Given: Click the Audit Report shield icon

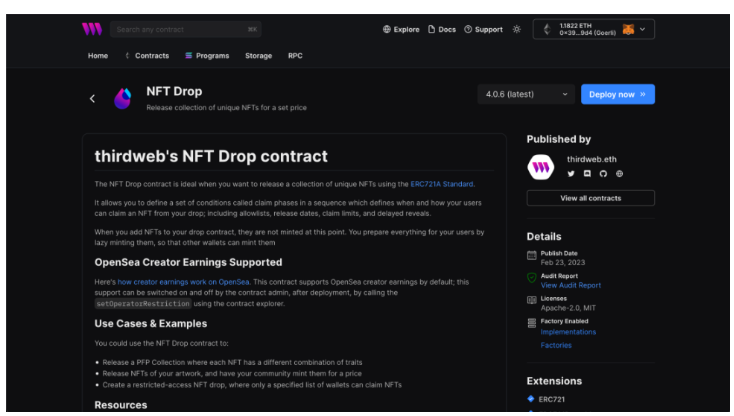Looking at the screenshot, I should click(x=532, y=278).
